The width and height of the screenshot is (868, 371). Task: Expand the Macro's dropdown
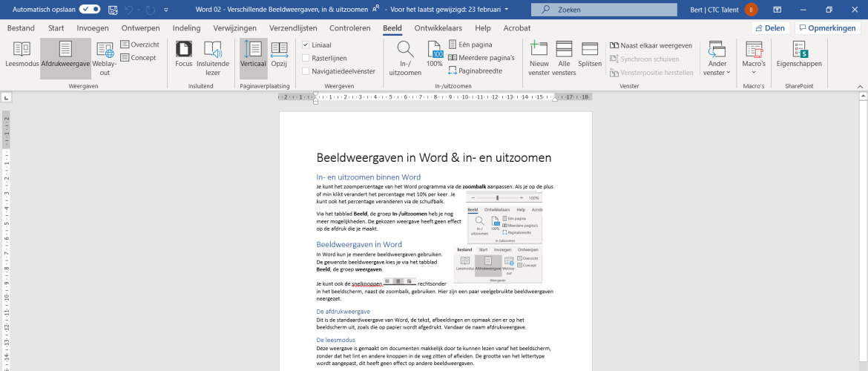coord(754,59)
